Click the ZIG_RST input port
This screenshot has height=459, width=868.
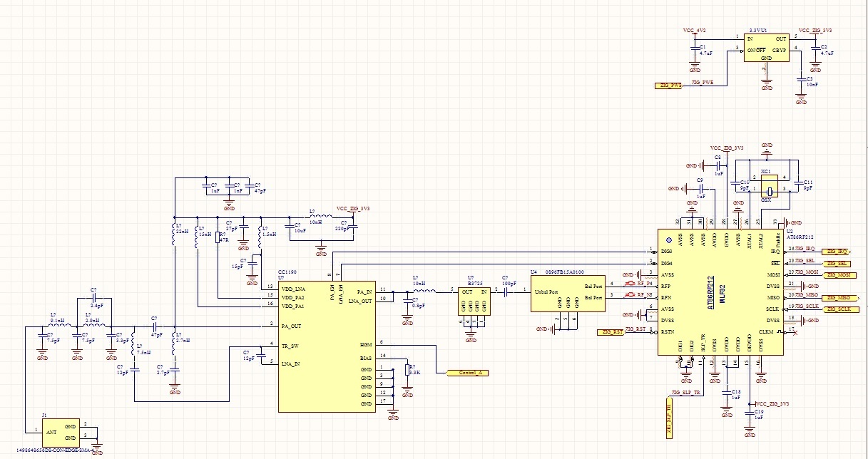611,332
